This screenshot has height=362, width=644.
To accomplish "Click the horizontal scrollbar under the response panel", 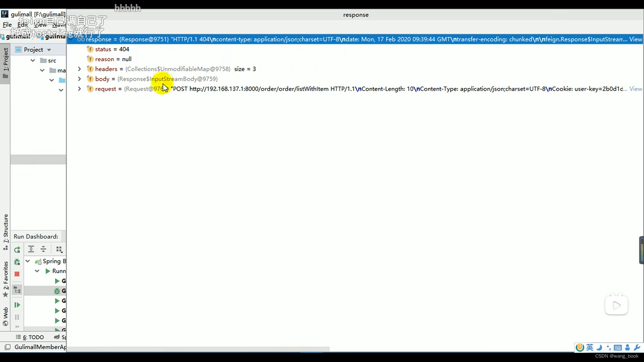I will [x=198, y=349].
